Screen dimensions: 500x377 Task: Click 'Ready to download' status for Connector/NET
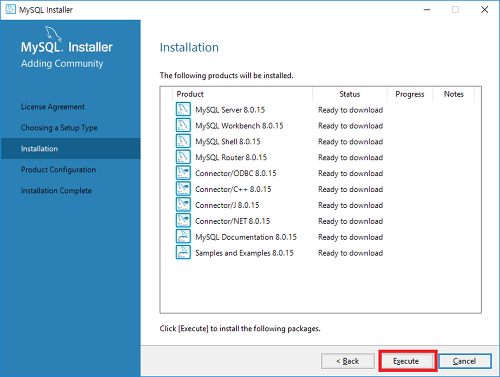[x=350, y=221]
